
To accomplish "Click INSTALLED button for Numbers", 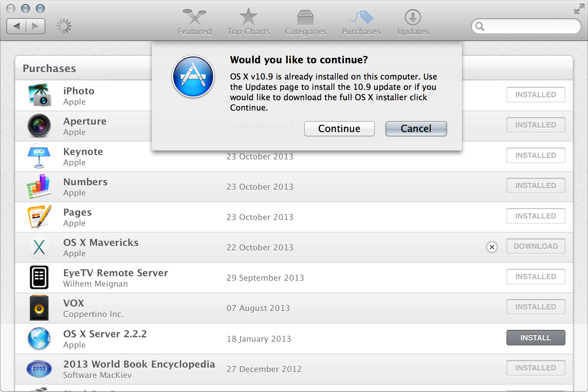I will (x=536, y=186).
